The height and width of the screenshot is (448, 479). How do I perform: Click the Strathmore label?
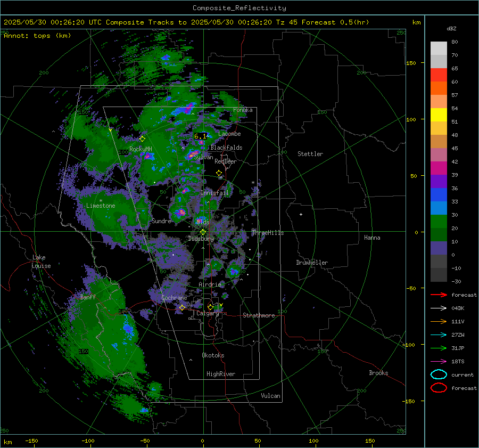[259, 315]
